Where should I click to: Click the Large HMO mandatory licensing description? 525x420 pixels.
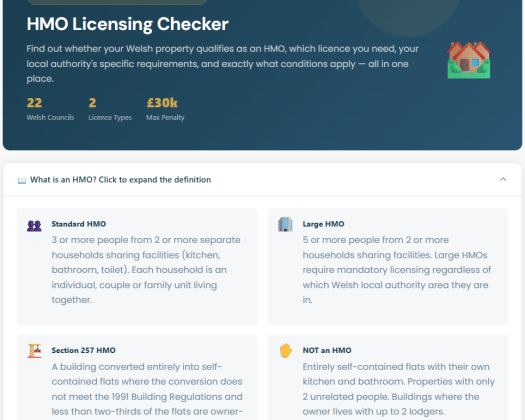(x=397, y=270)
